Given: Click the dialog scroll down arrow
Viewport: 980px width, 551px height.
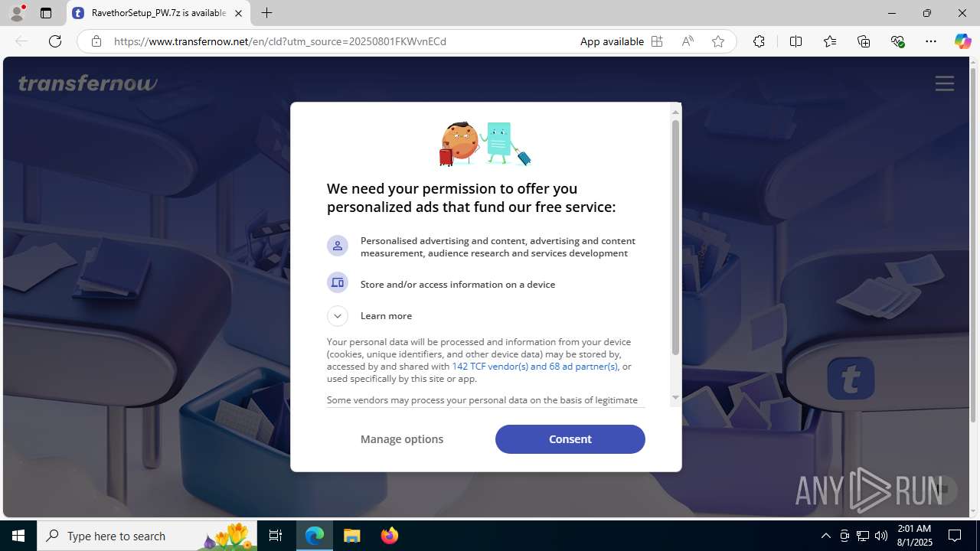Looking at the screenshot, I should point(675,397).
